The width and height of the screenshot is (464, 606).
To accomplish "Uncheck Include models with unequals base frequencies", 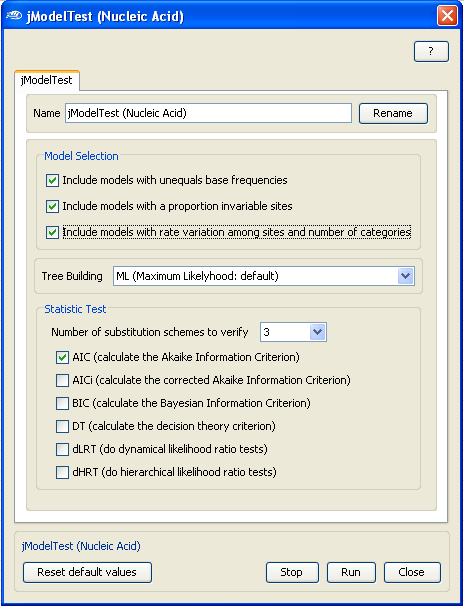I will [52, 180].
